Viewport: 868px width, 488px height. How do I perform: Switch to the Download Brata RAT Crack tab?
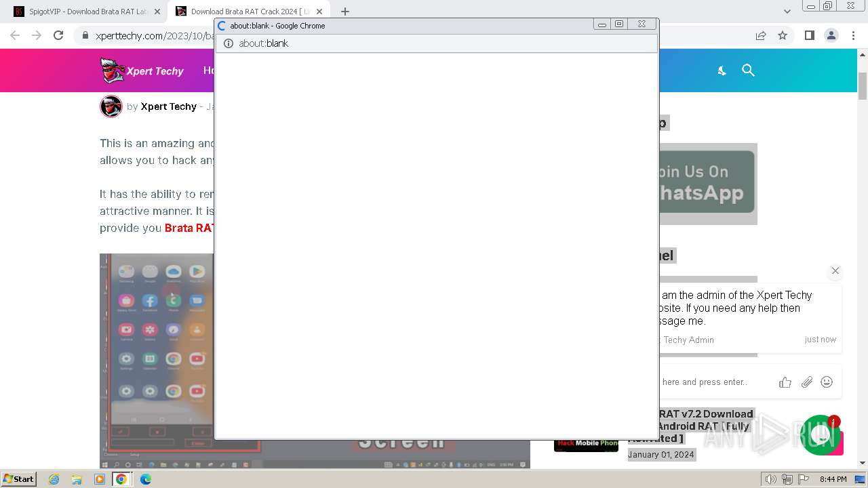[249, 12]
